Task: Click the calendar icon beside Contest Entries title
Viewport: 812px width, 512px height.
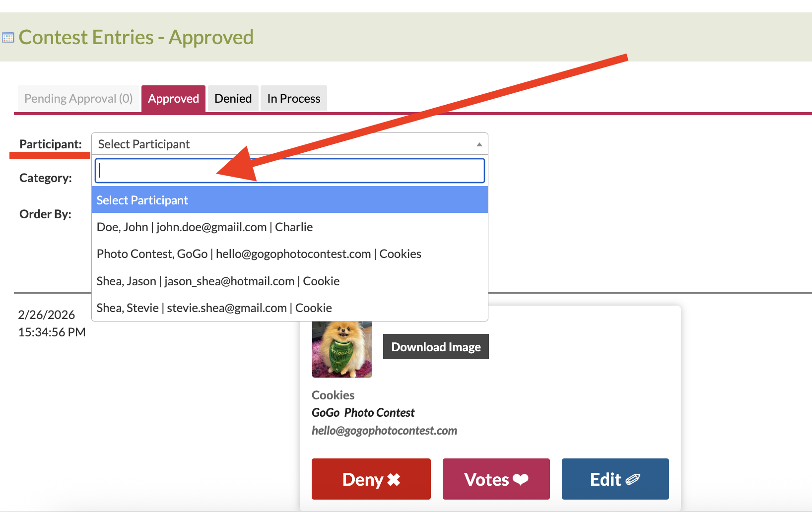Action: pyautogui.click(x=8, y=38)
